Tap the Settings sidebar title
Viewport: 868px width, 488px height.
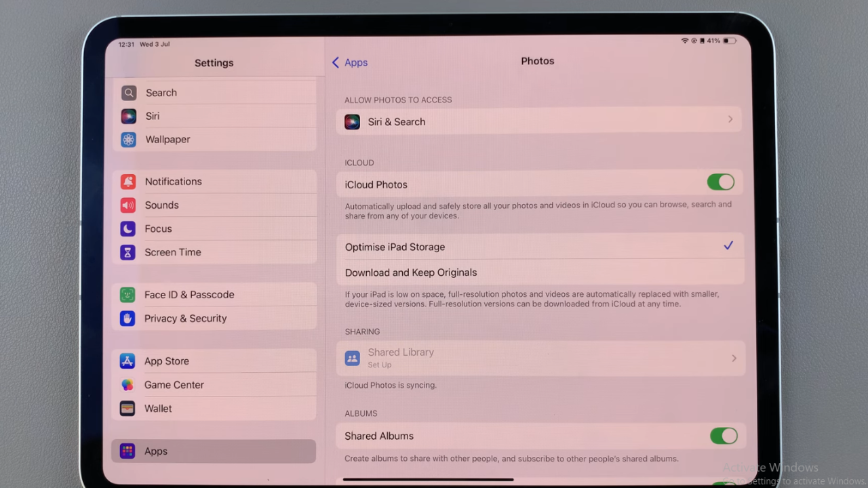(x=214, y=63)
